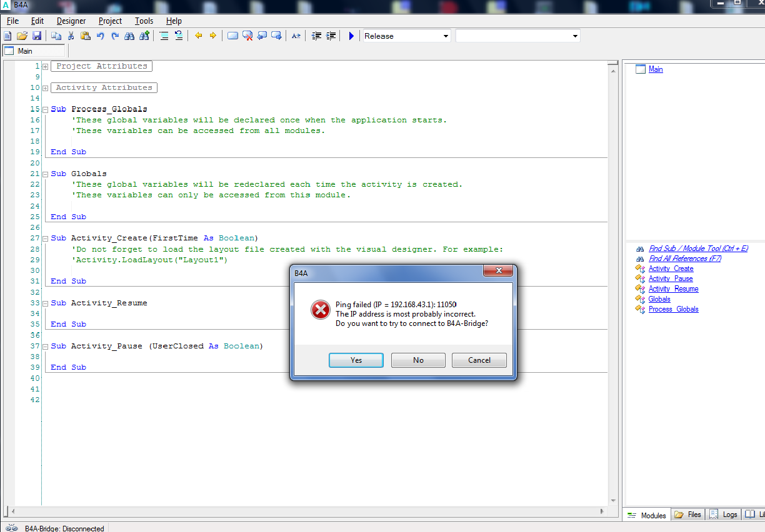Click B4A-Bridge status bar icon
The width and height of the screenshot is (765, 532).
(x=12, y=528)
